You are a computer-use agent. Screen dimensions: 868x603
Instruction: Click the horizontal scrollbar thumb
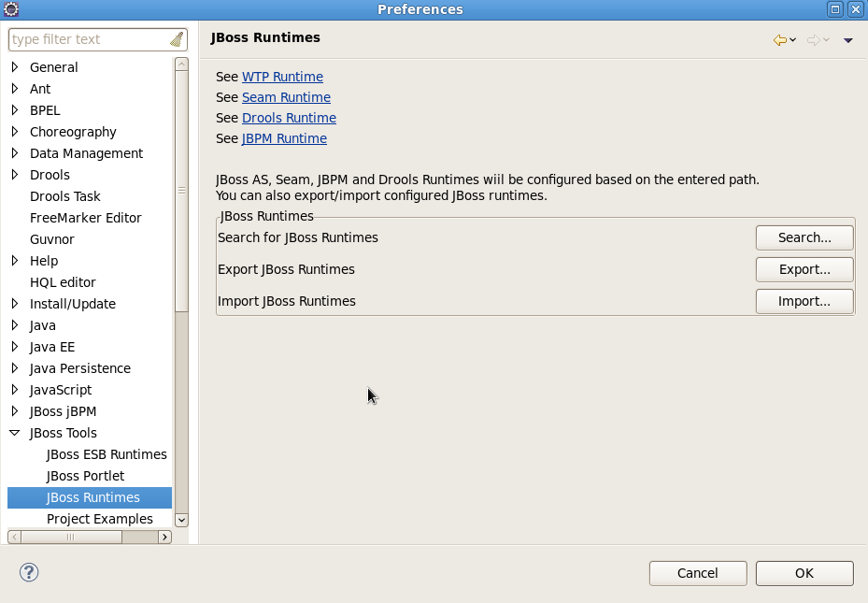coord(71,538)
